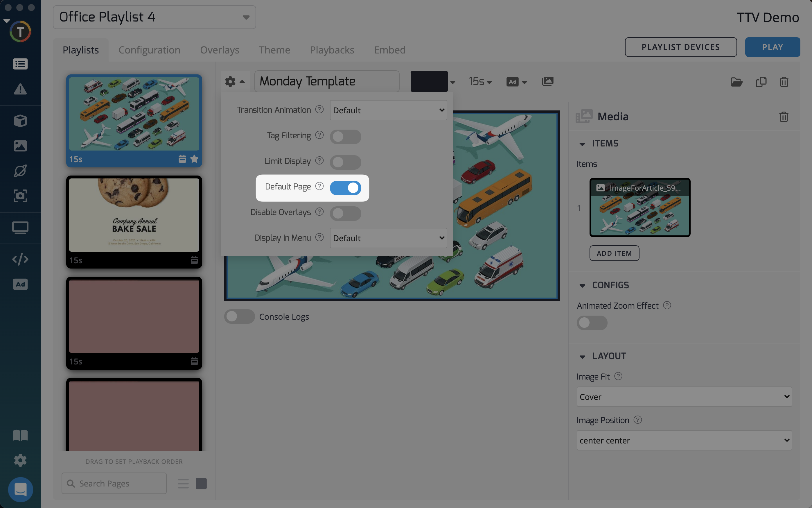
Task: Delete page with top toolbar trash icon
Action: [x=784, y=82]
